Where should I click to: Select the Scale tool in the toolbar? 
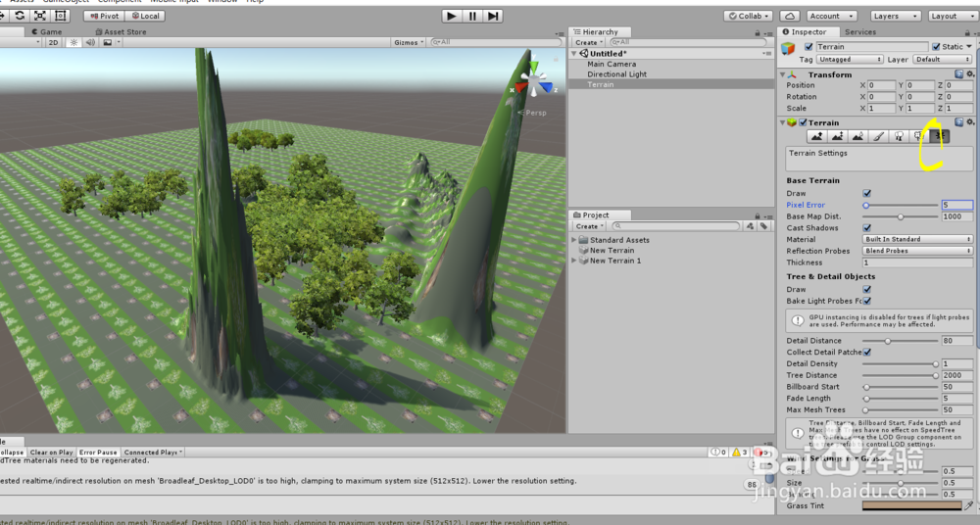click(x=40, y=16)
